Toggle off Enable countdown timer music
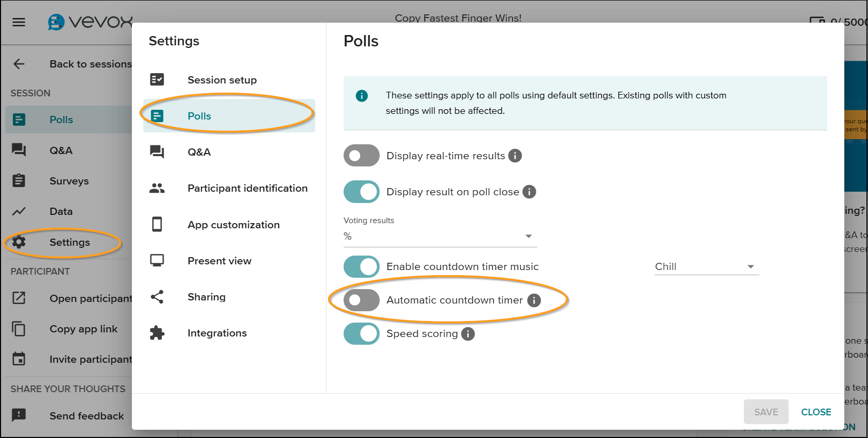The width and height of the screenshot is (868, 438). pyautogui.click(x=362, y=267)
